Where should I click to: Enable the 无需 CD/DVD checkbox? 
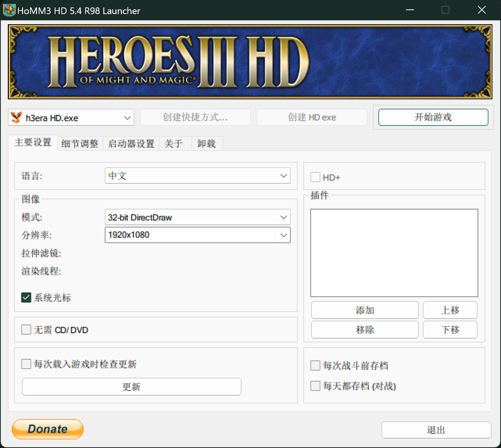26,330
